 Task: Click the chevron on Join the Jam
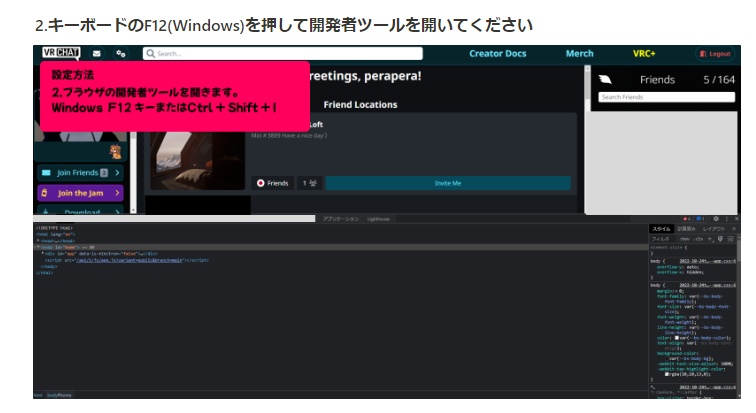point(117,193)
